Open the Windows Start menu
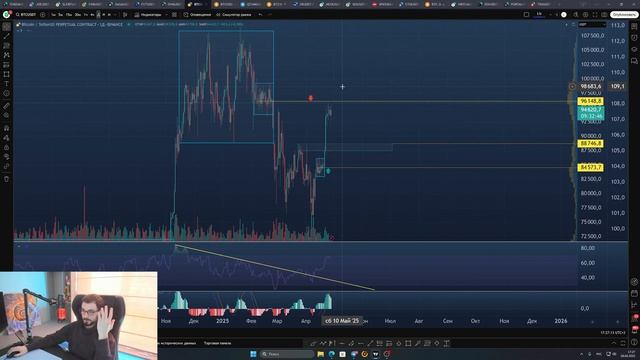This screenshot has width=640, height=360. (x=253, y=354)
